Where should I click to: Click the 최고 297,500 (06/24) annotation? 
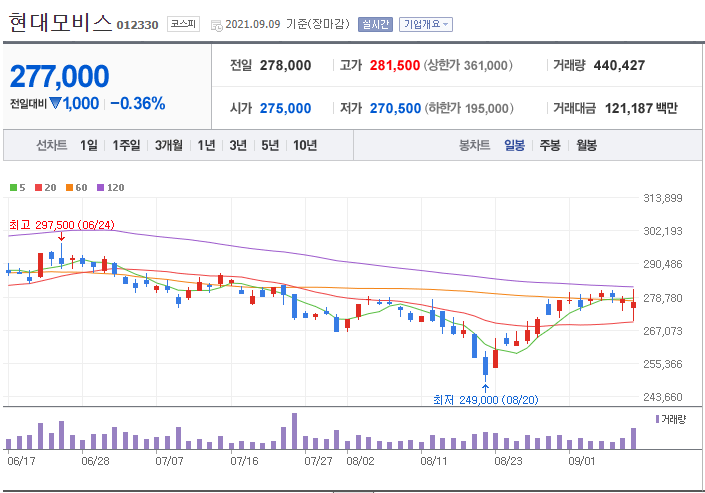coord(62,225)
